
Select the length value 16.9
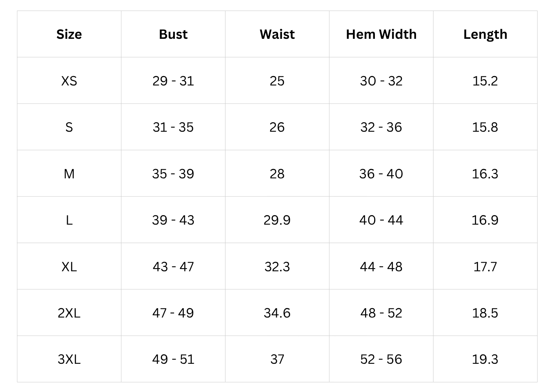[485, 220]
